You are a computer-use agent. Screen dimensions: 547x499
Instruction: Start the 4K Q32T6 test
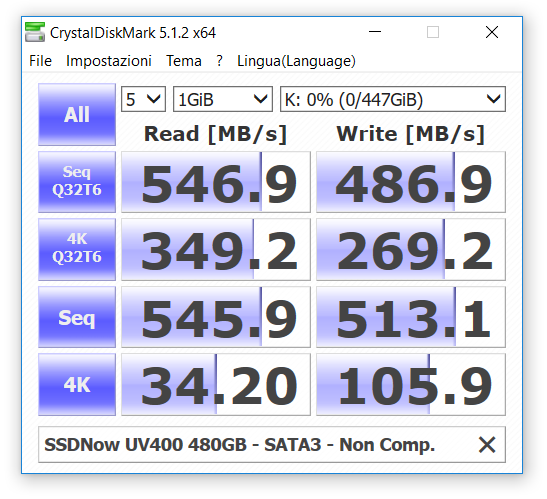tap(77, 249)
